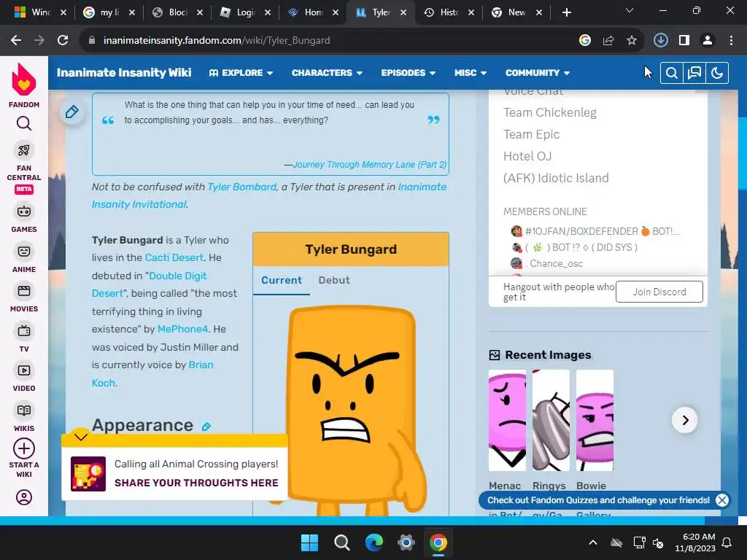
Task: Click Share Your Throughts Here link
Action: click(x=196, y=483)
